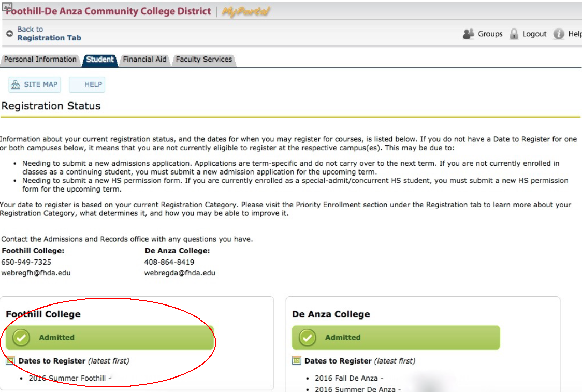
Task: Click the calendar icon beside De Anza Dates to Register
Action: coord(297,360)
